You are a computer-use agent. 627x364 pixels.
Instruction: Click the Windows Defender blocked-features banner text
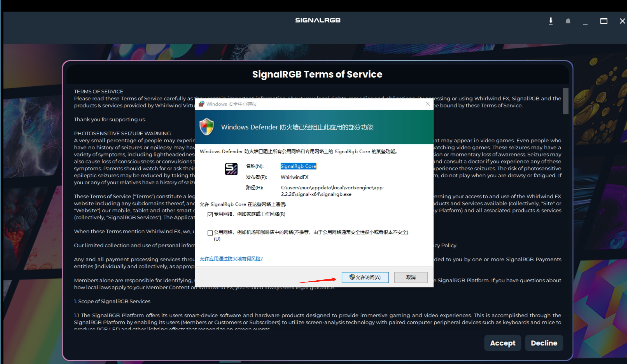(297, 127)
